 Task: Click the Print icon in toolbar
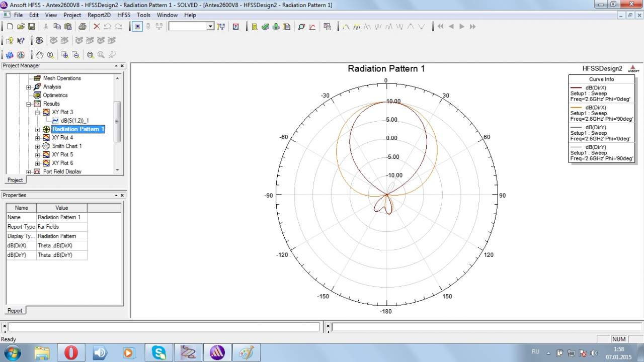82,27
